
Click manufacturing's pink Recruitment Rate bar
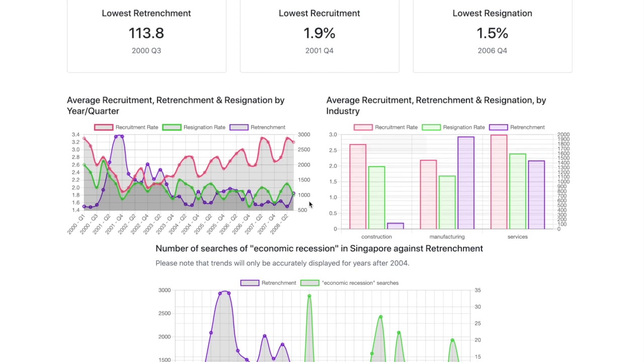[428, 195]
